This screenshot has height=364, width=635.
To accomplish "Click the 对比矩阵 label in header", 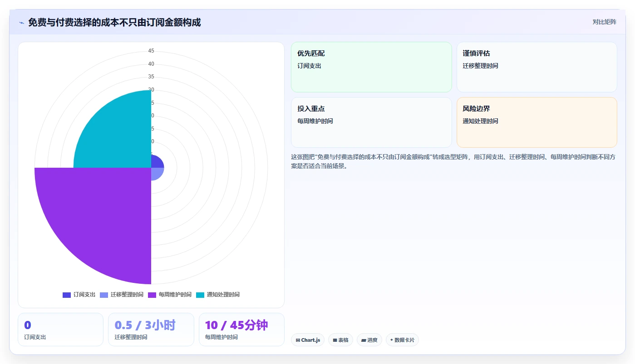I will coord(604,22).
